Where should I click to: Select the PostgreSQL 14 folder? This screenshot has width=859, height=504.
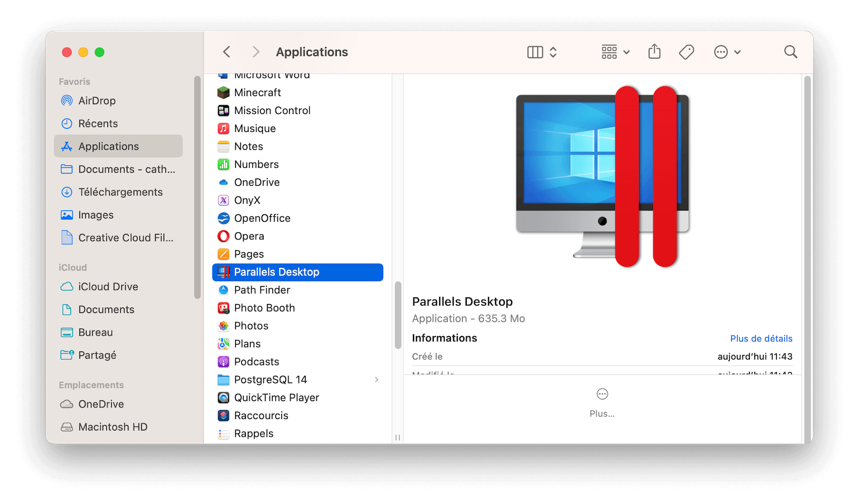(298, 380)
